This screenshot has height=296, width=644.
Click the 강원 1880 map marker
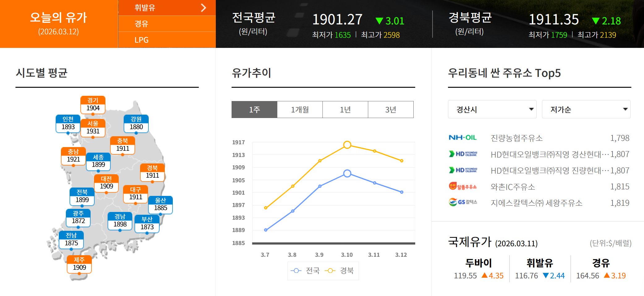point(136,124)
